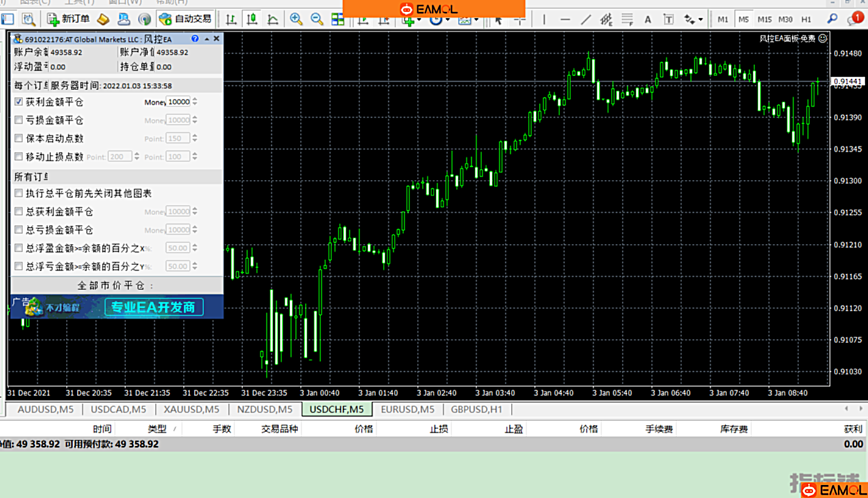Select the crosshair tool

tap(519, 20)
